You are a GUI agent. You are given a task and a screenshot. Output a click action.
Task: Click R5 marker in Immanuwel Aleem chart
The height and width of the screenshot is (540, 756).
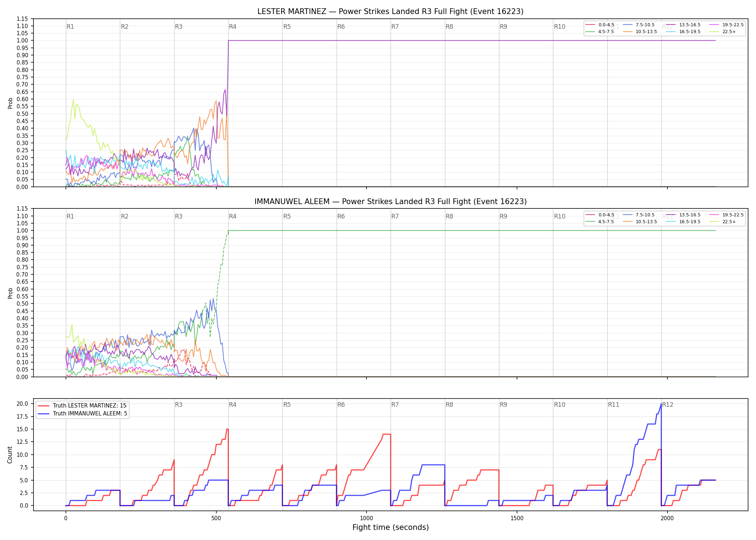click(287, 216)
